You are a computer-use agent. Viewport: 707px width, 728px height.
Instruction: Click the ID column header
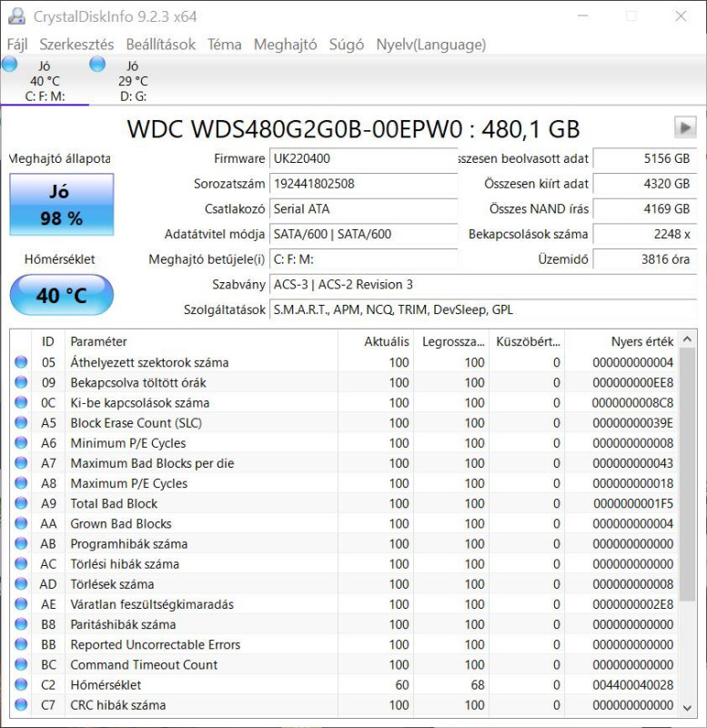tap(48, 341)
